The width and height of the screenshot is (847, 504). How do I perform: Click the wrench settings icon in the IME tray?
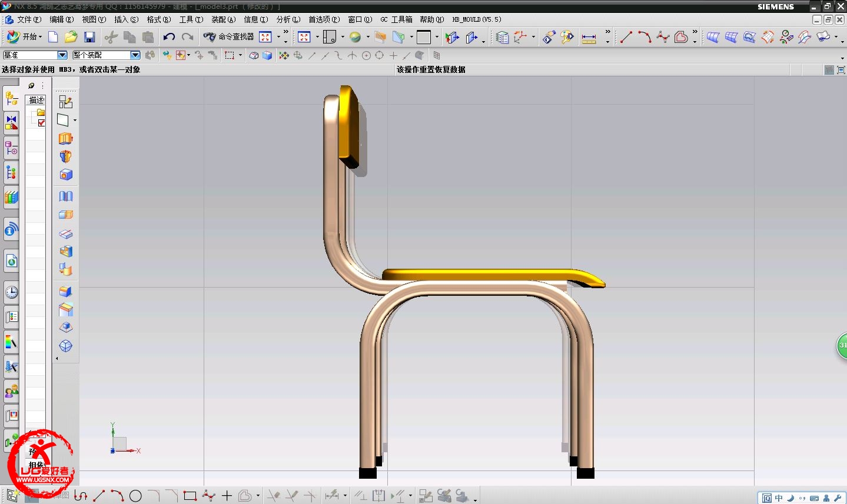(x=838, y=498)
